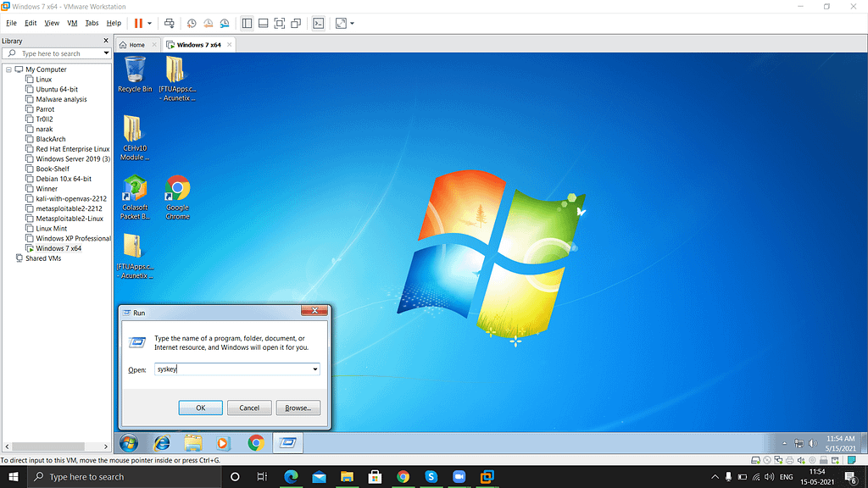This screenshot has width=868, height=488.
Task: Toggle the library sidebar view button
Action: (247, 23)
